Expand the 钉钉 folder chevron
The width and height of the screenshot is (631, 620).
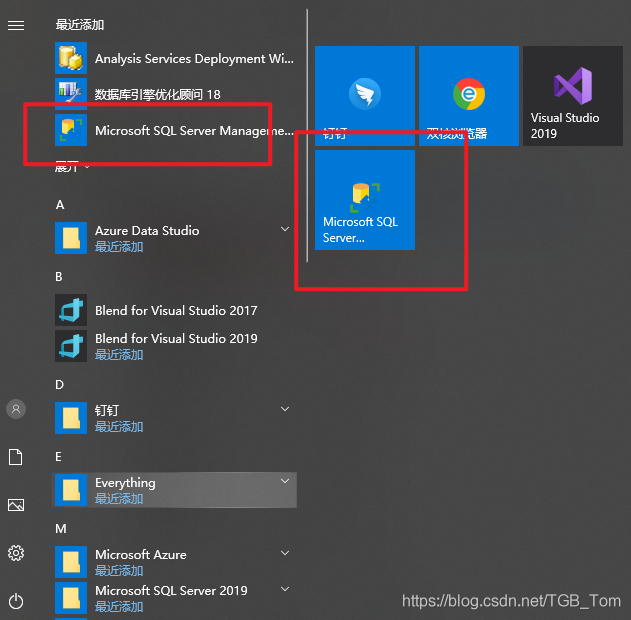(285, 409)
